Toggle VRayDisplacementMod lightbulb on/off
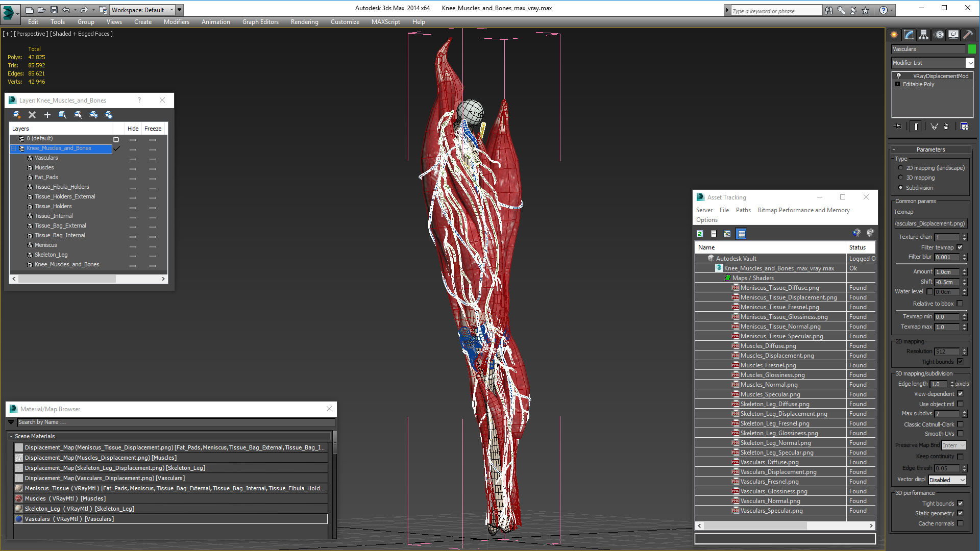 coord(899,76)
